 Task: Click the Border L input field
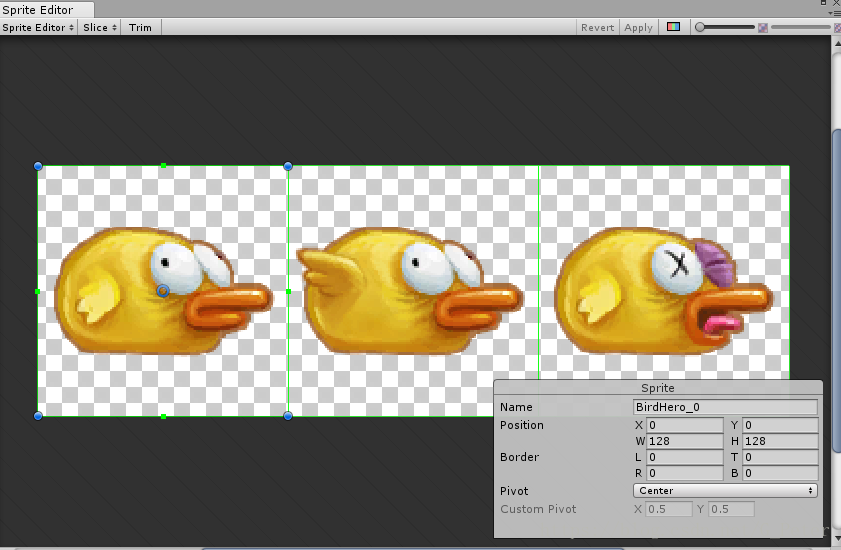point(684,457)
